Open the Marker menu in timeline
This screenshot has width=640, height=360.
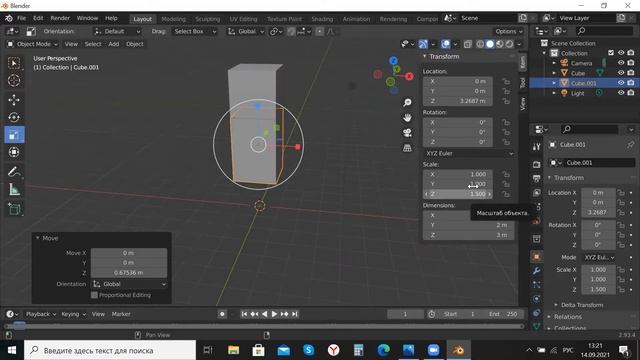(x=121, y=314)
